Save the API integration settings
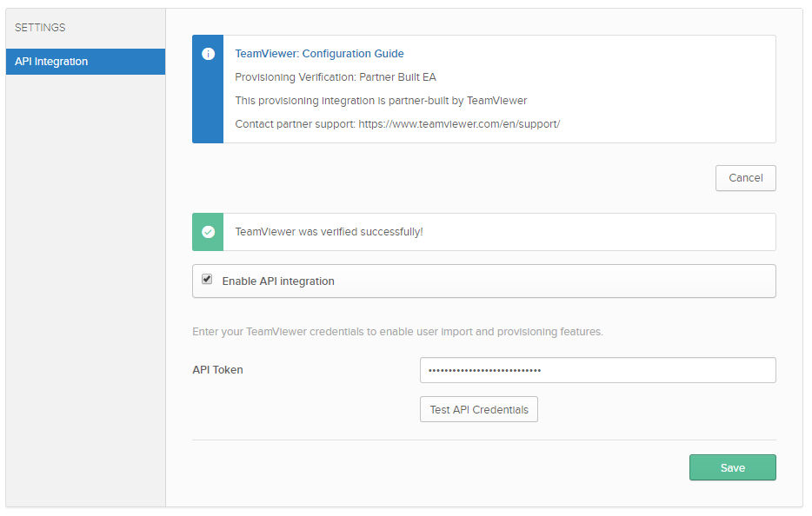Screen dimensions: 812x516 coord(732,467)
